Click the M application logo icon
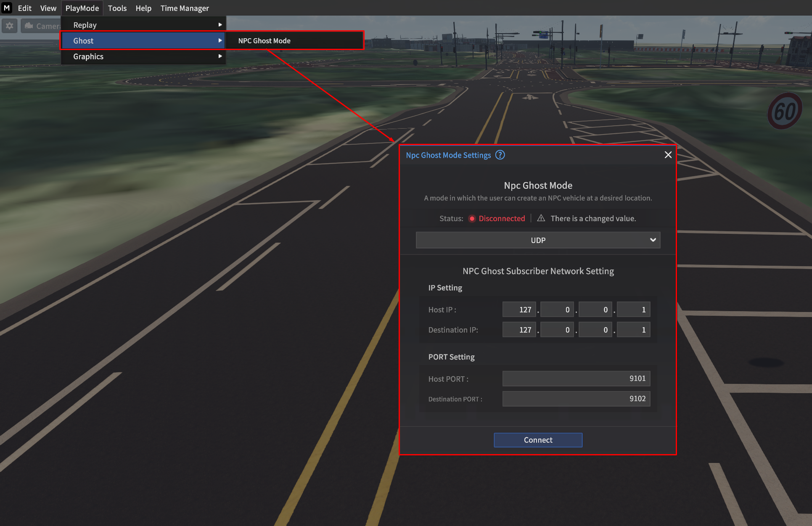This screenshot has height=526, width=812. pyautogui.click(x=7, y=8)
